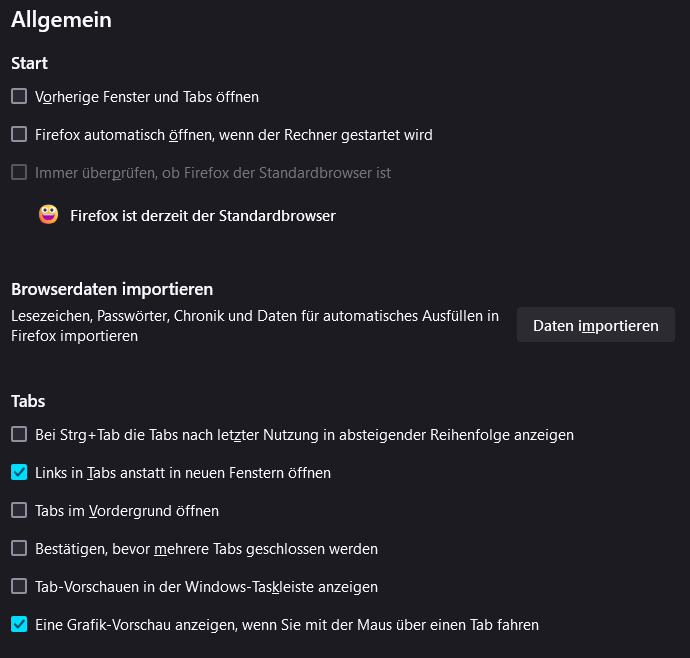Tick the 'Bei Strg+Tab' recent order checkbox
The width and height of the screenshot is (690, 658).
point(19,434)
